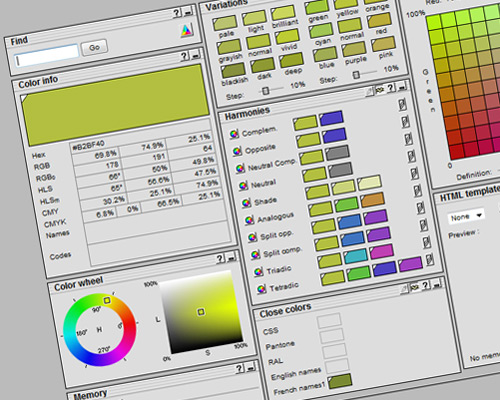Viewport: 500px width, 400px height.
Task: Adjust the Step slider below the blackish swatch
Action: tap(266, 91)
